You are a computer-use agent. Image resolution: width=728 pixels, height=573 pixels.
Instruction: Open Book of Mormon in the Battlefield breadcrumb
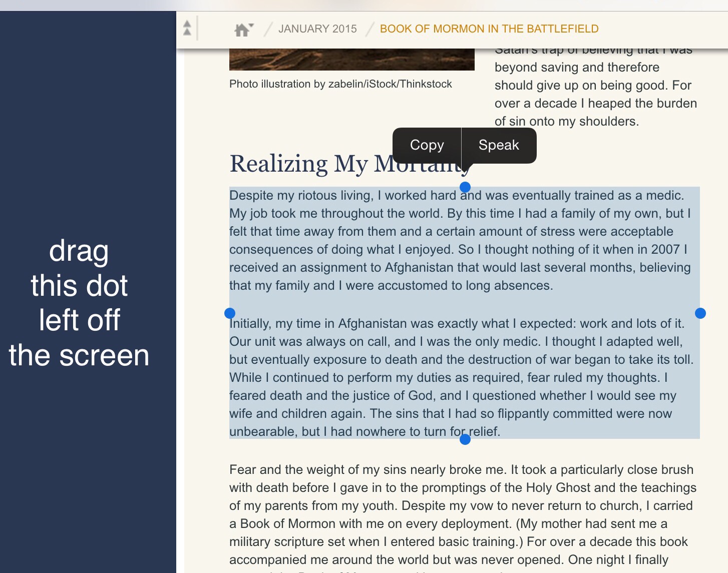click(489, 29)
